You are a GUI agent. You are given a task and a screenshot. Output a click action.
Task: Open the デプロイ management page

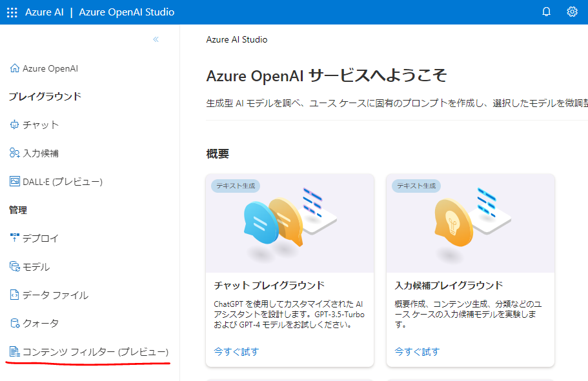click(x=41, y=239)
